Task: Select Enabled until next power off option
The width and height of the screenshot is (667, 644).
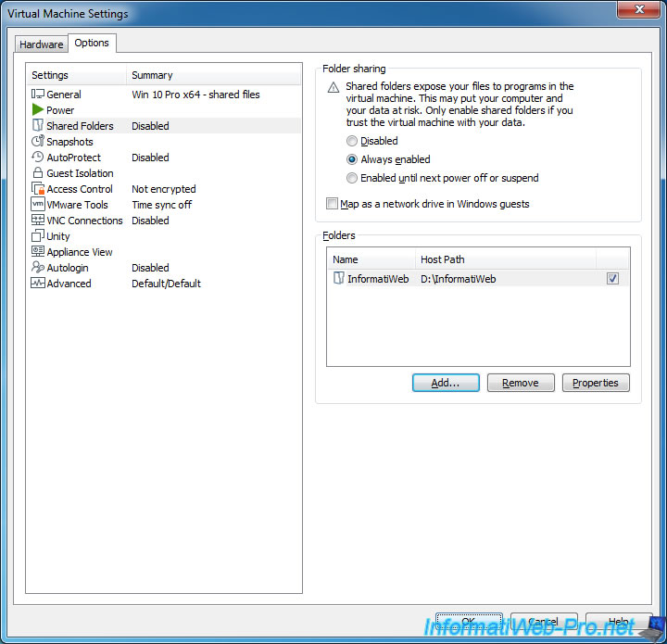Action: (x=352, y=178)
